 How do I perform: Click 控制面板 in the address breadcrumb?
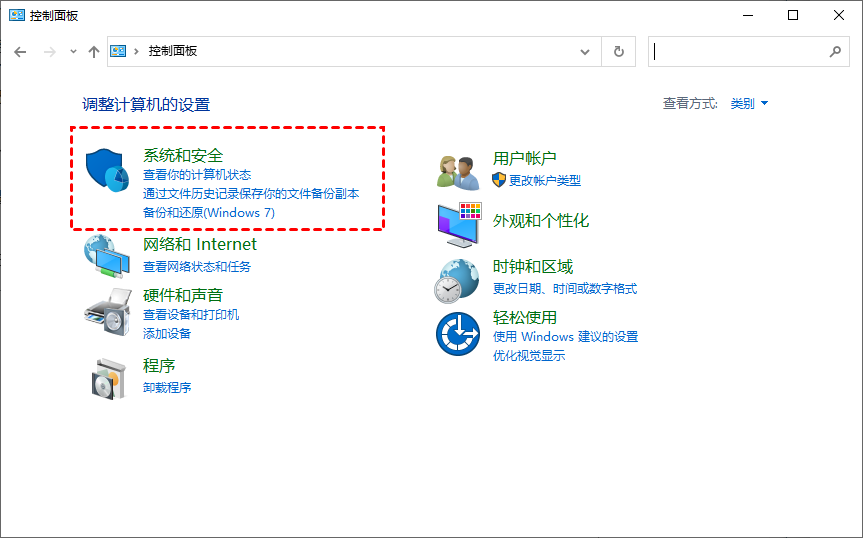point(173,51)
